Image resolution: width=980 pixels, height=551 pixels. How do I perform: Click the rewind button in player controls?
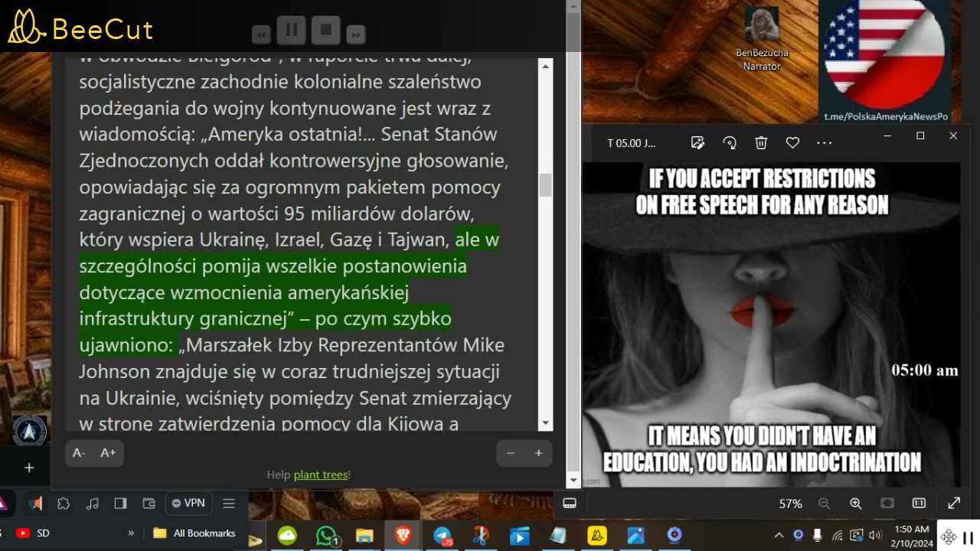[262, 34]
